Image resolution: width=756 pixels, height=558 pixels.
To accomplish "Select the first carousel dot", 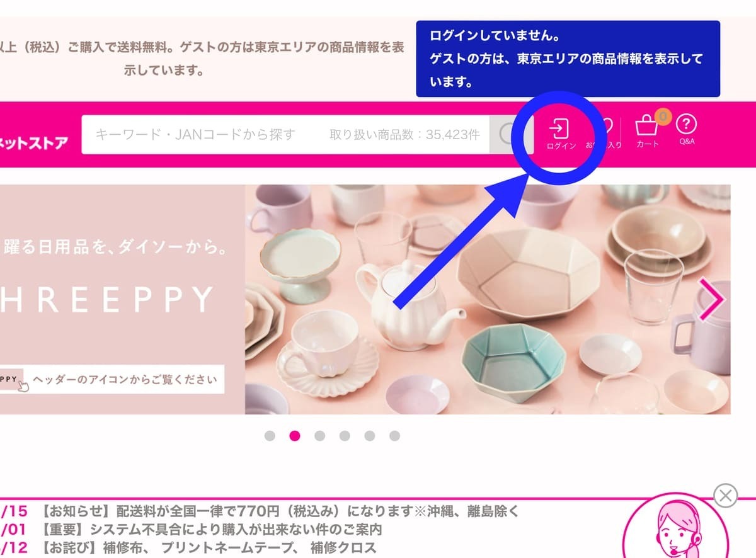I will (270, 436).
